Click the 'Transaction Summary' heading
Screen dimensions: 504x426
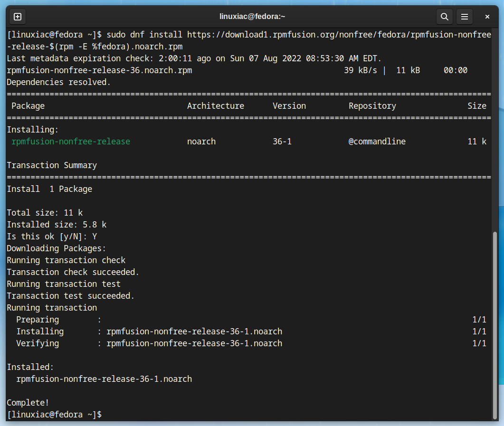pos(52,165)
